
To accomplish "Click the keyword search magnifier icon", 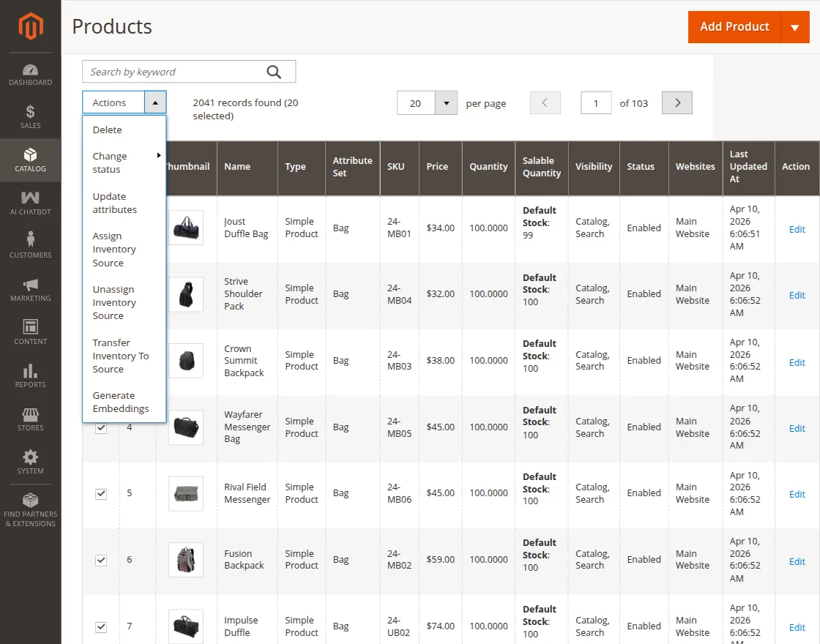I will click(x=275, y=72).
